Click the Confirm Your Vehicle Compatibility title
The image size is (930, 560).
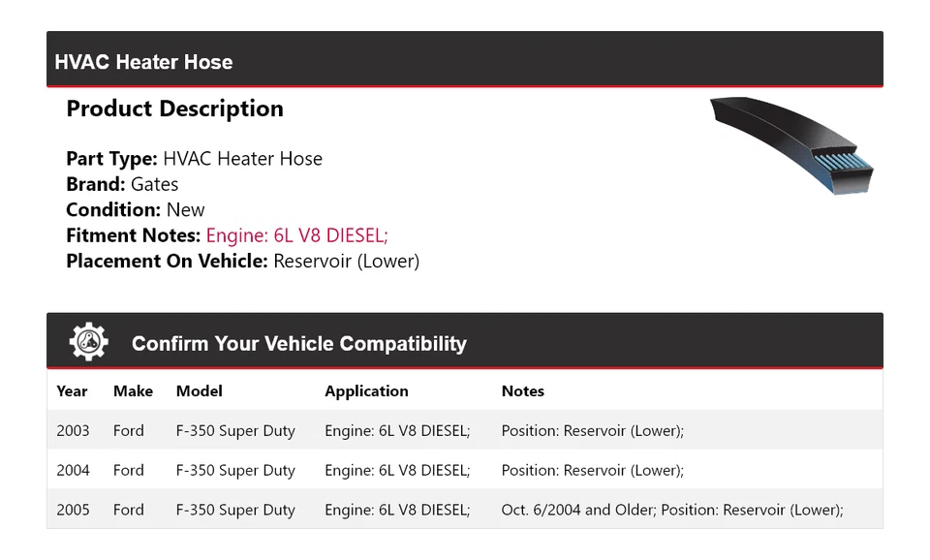(298, 344)
